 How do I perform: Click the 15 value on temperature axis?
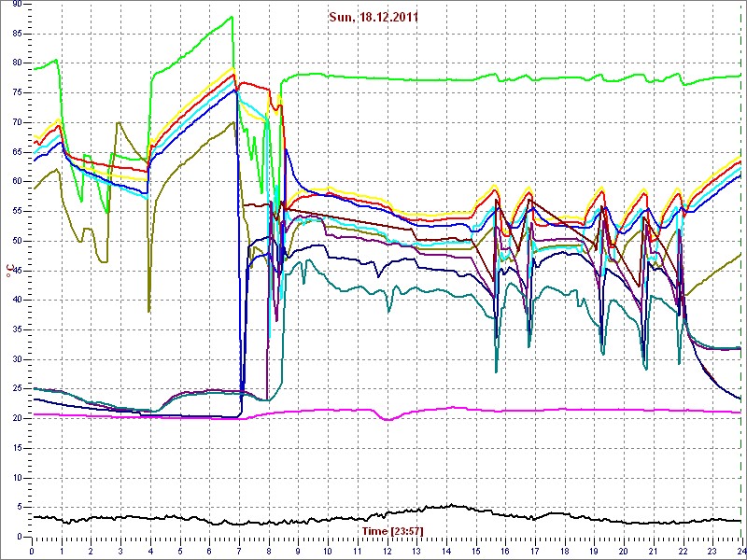click(17, 448)
